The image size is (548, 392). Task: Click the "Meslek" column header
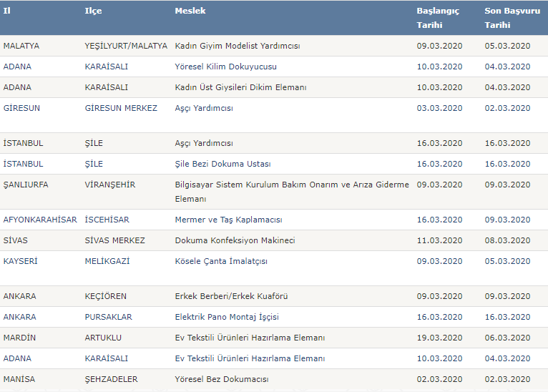click(x=190, y=11)
